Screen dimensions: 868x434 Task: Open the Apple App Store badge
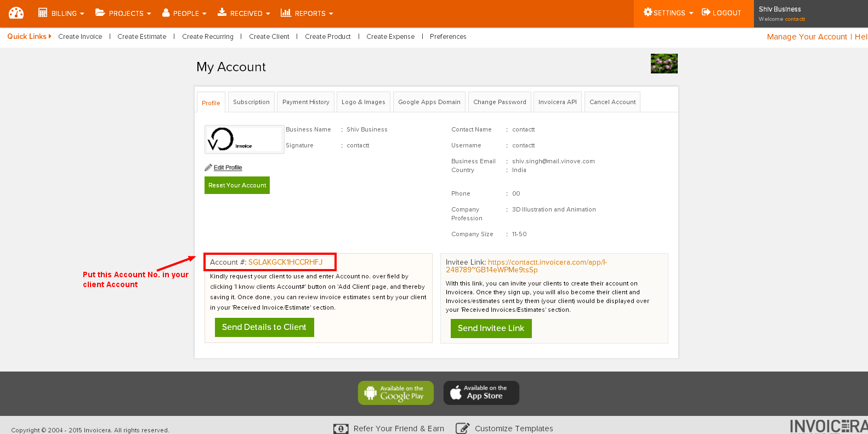pyautogui.click(x=481, y=393)
